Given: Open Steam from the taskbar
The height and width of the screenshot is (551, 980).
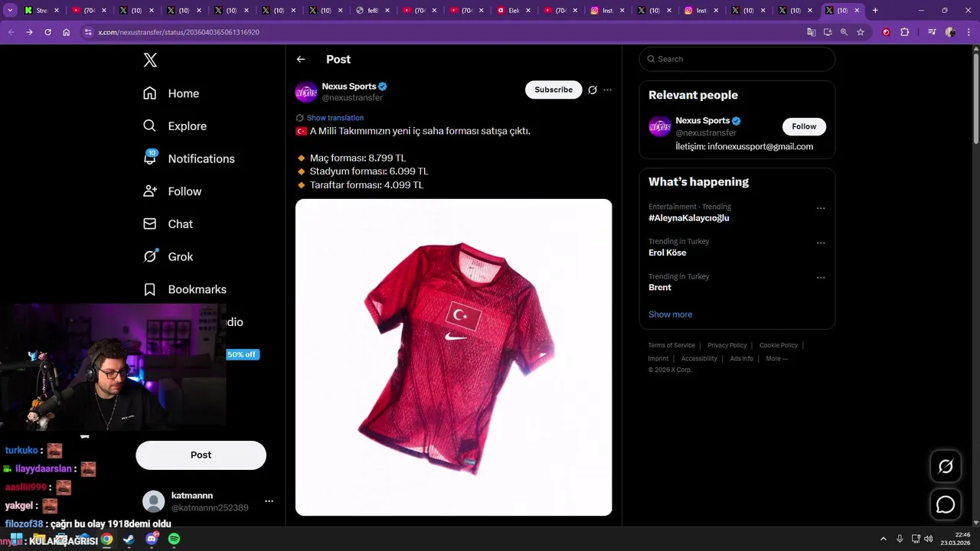Looking at the screenshot, I should click(x=129, y=540).
